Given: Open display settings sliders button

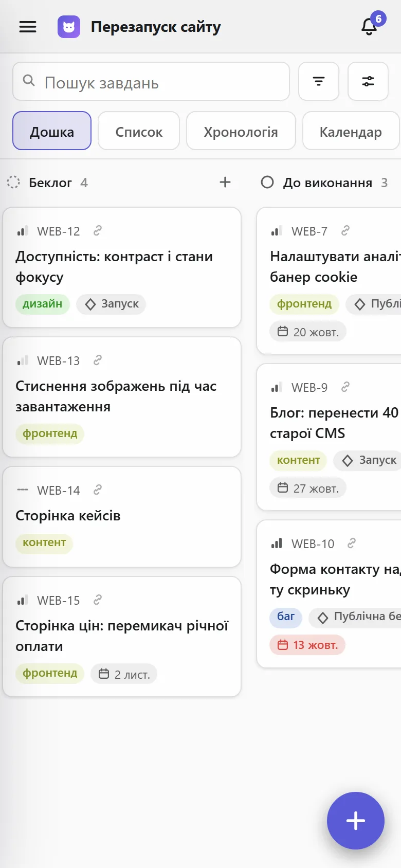Looking at the screenshot, I should pos(368,81).
